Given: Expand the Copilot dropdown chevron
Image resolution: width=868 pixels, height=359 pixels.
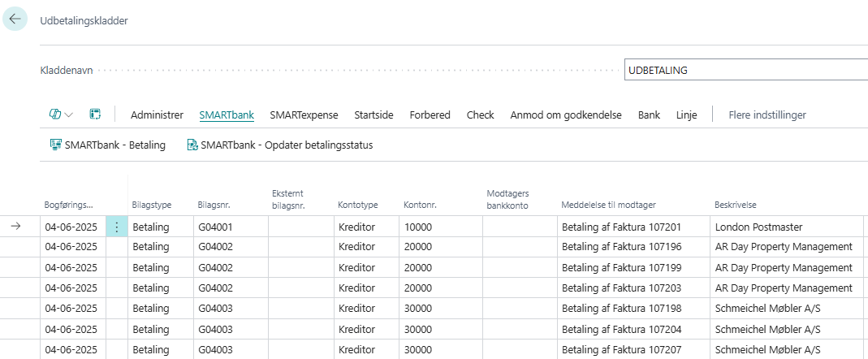Looking at the screenshot, I should pos(69,115).
